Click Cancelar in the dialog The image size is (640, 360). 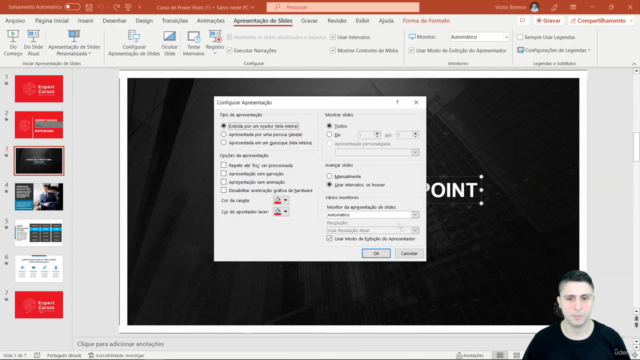coord(409,253)
